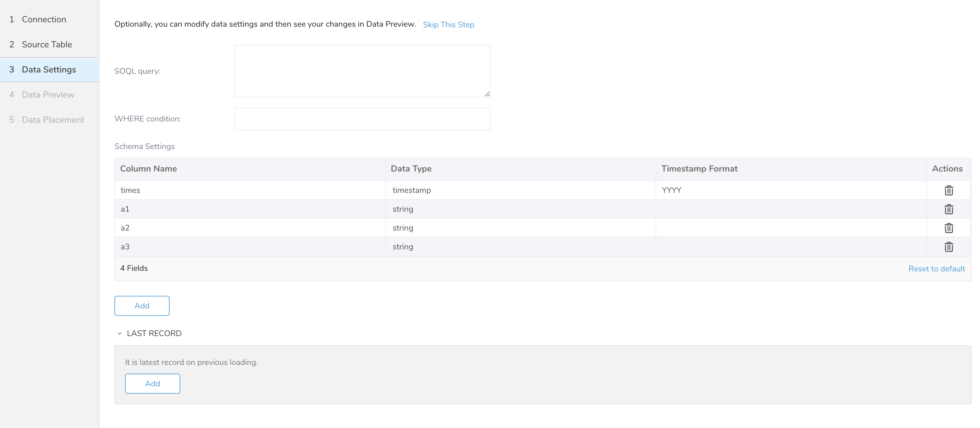Open the Source Table step
This screenshot has height=428, width=980.
point(47,45)
